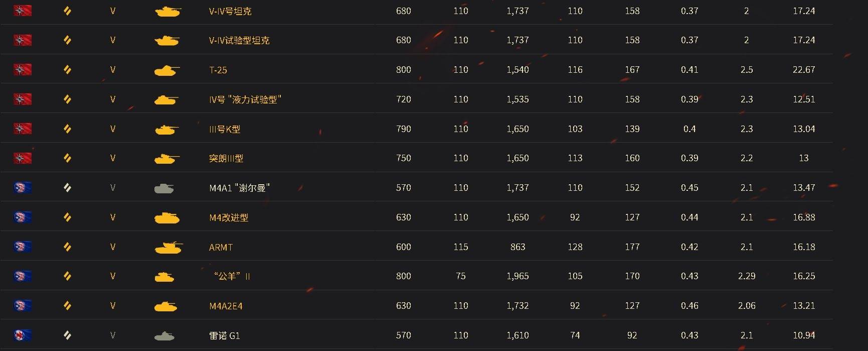Click the tank silhouette icon for V-IV号坦克
Image resolution: width=868 pixels, height=351 pixels.
click(167, 11)
